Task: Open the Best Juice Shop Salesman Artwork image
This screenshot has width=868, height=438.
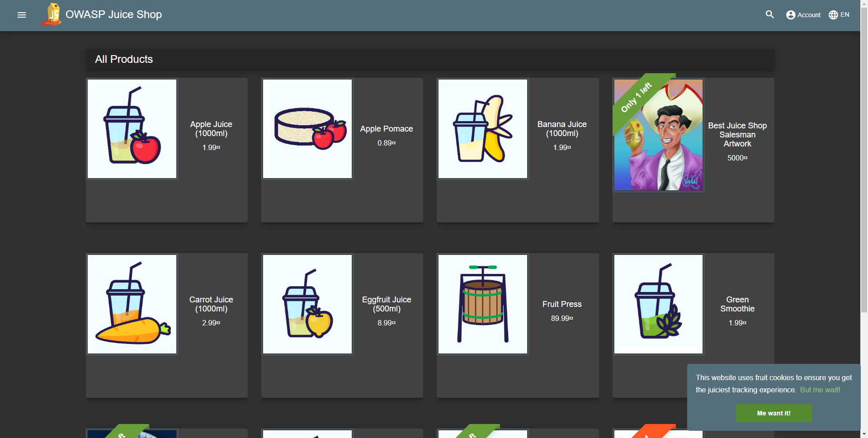Action: 658,135
